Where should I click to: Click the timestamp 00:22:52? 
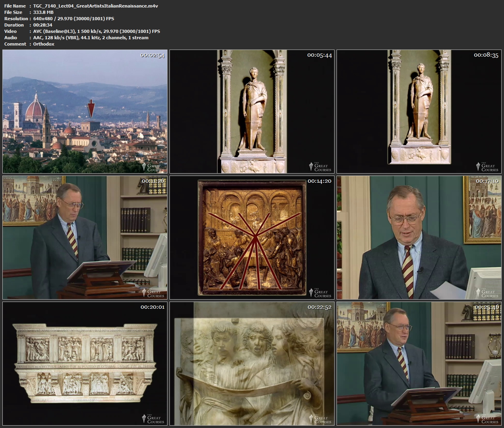click(x=320, y=307)
